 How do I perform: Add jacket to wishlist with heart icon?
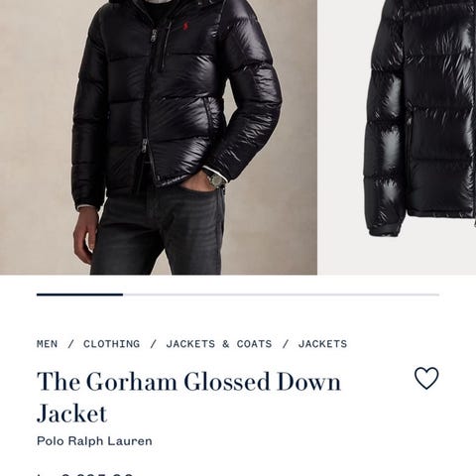click(426, 379)
